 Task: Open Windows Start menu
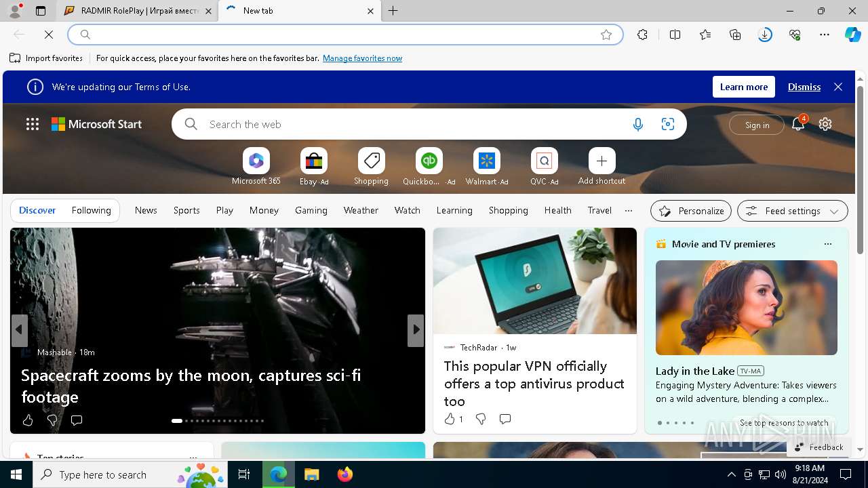(x=16, y=474)
